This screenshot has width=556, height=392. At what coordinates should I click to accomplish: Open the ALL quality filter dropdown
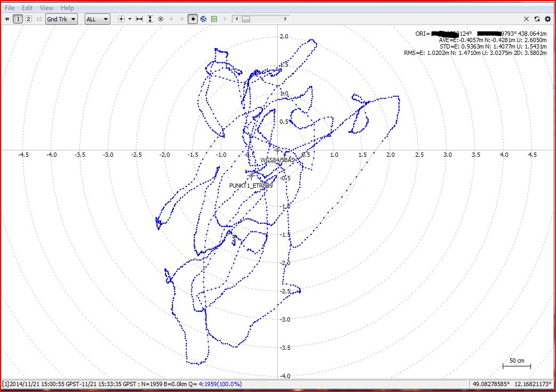[97, 19]
